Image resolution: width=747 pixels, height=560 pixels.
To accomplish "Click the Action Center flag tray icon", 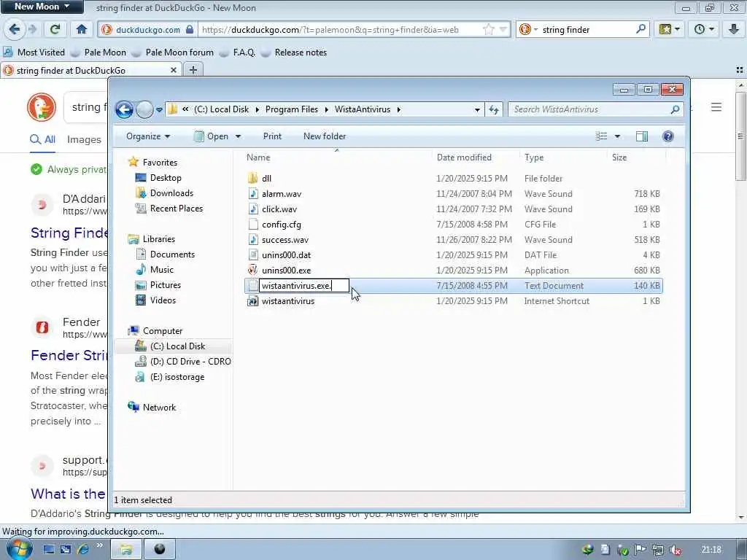I will [x=640, y=550].
